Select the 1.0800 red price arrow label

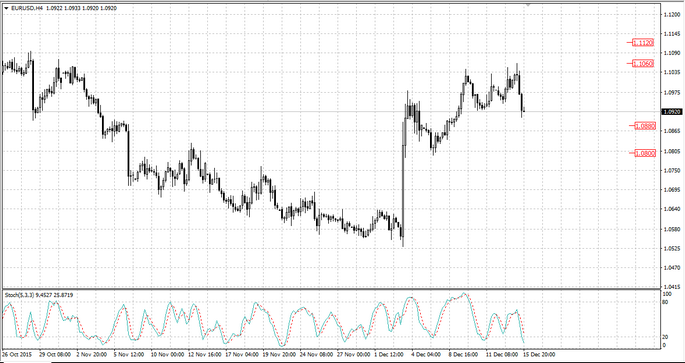coord(645,153)
